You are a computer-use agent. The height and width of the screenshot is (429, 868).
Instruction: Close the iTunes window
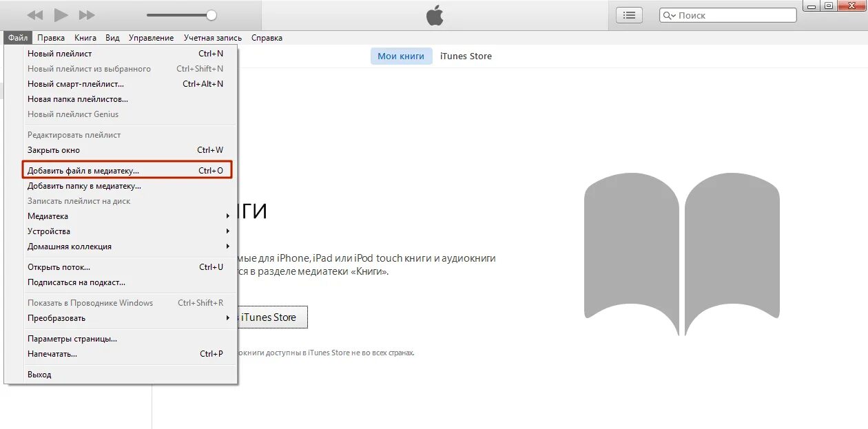[x=850, y=6]
